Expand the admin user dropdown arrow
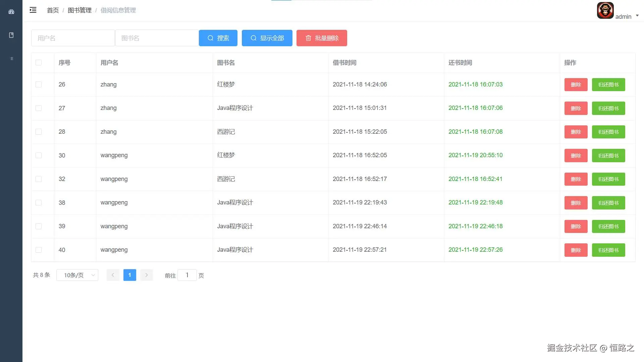Screen dimensions: 644x362 (x=637, y=15)
